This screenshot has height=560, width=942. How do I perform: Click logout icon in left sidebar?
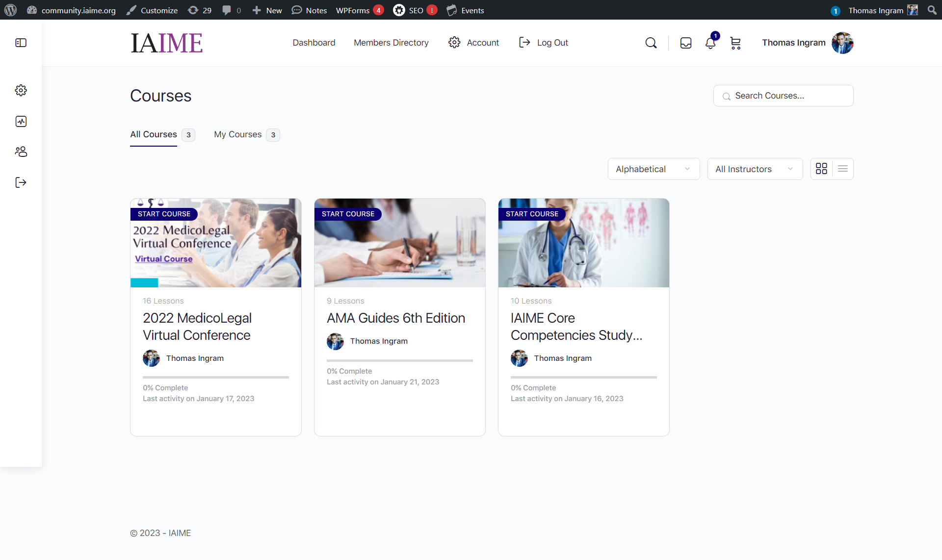coord(21,182)
